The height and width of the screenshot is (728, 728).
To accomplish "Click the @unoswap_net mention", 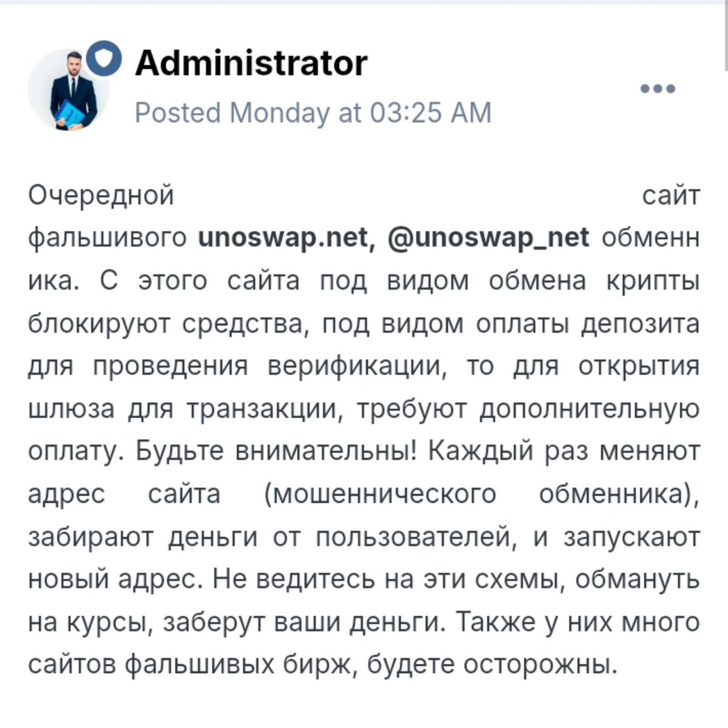I will click(488, 238).
